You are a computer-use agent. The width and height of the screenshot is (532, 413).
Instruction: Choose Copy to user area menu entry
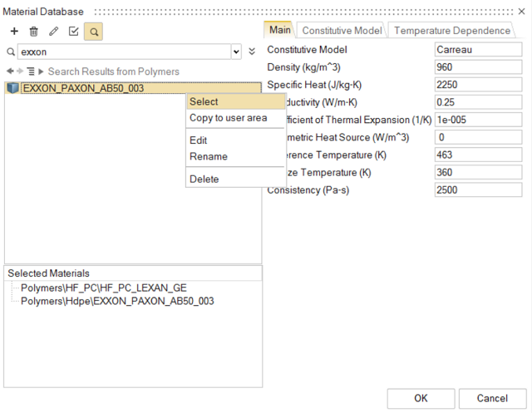[x=229, y=118]
